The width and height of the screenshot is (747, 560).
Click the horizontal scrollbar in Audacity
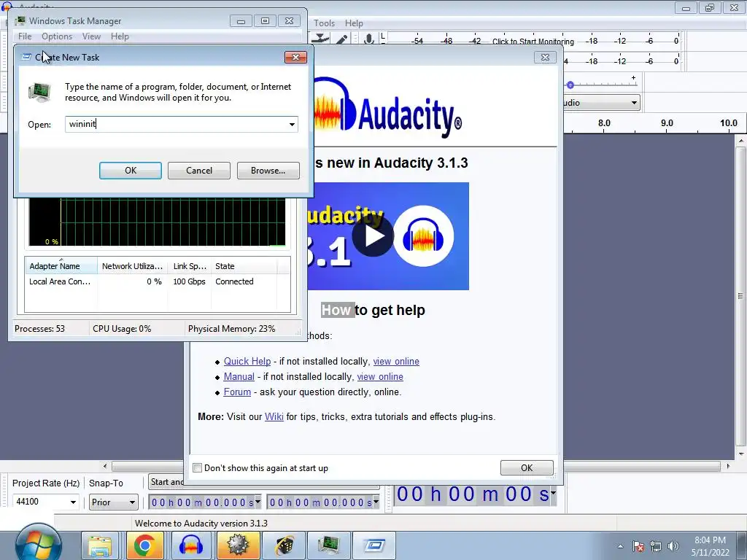pyautogui.click(x=417, y=466)
